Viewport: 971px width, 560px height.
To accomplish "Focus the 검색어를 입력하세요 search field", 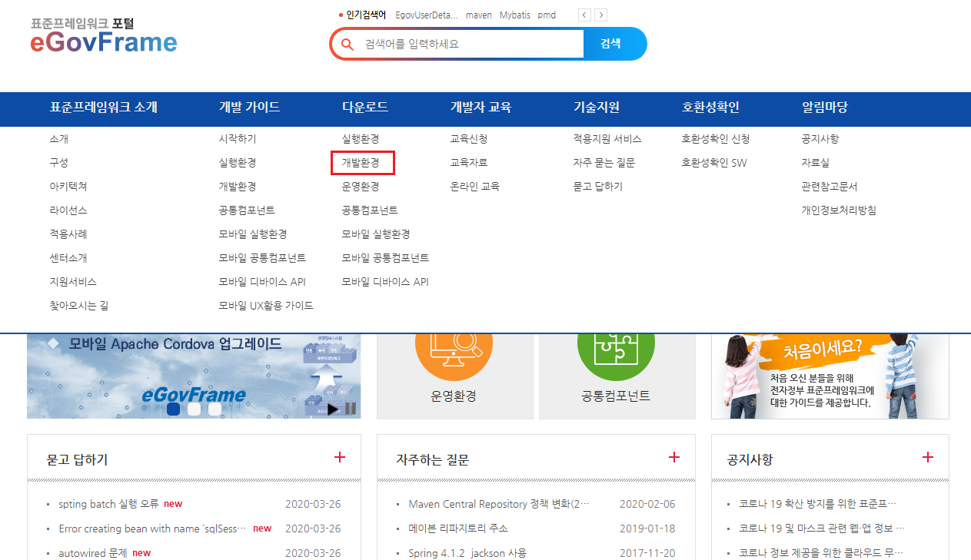I will [469, 45].
